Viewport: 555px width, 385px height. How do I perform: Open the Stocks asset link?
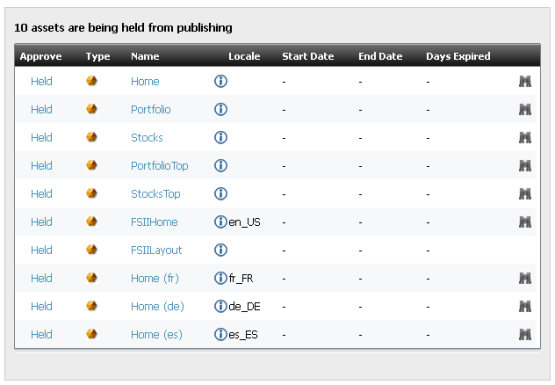coord(147,137)
